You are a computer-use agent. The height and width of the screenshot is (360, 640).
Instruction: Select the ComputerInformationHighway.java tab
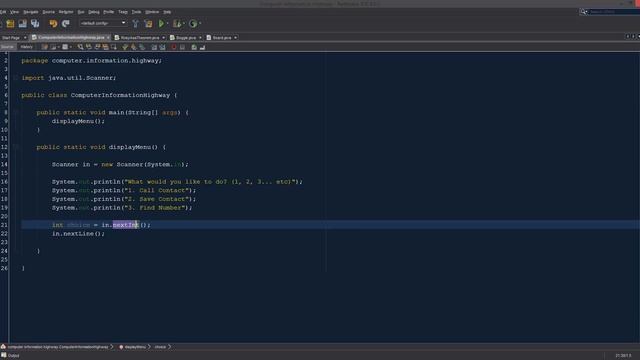[x=70, y=38]
